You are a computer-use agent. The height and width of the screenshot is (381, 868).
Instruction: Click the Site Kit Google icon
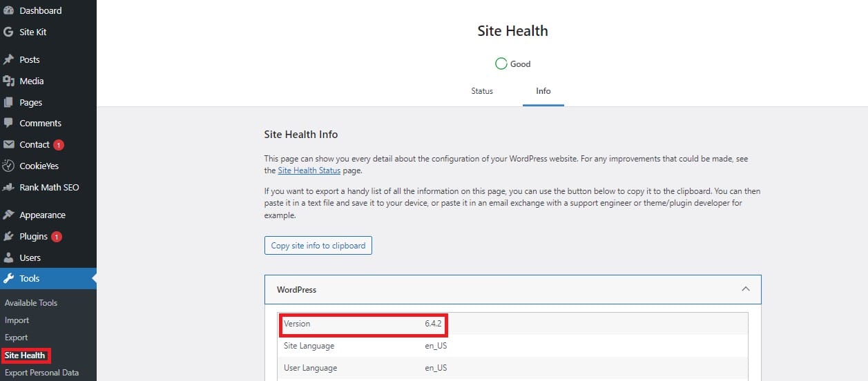(x=8, y=32)
